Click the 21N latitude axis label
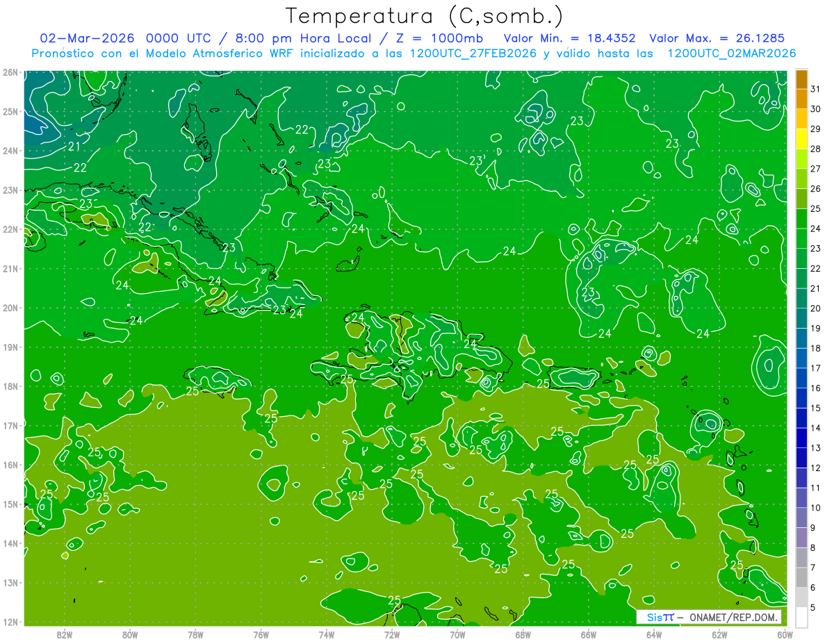Viewport: 834px width, 644px height. 10,269
